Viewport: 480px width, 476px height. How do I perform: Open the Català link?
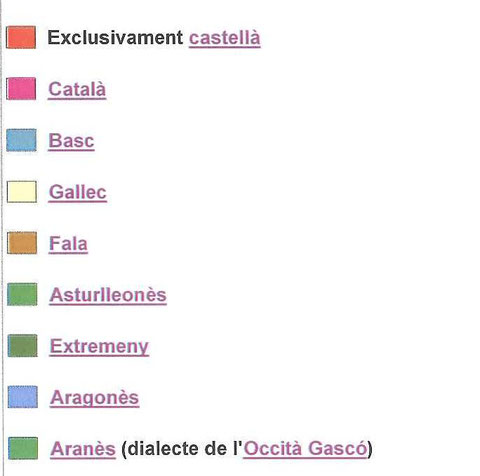click(77, 89)
